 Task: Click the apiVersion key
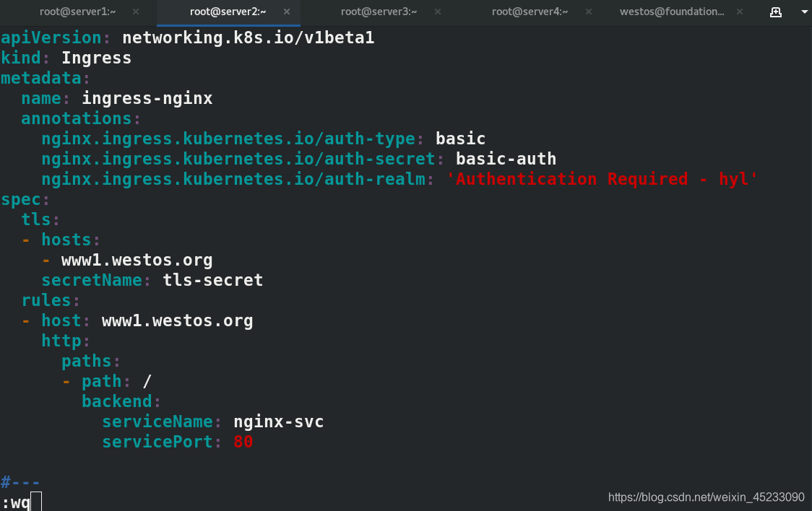point(51,38)
